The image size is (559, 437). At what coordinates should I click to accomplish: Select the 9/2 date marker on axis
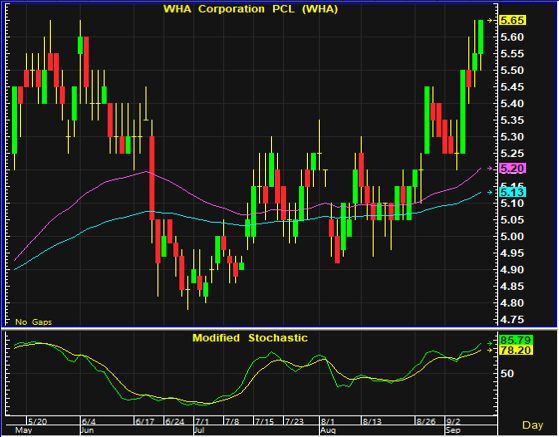(453, 421)
